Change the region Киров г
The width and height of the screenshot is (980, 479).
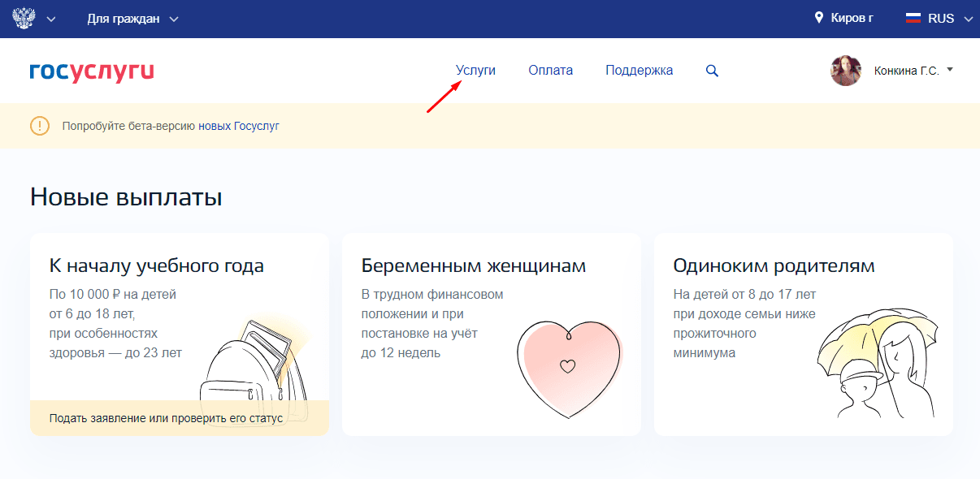[x=852, y=18]
